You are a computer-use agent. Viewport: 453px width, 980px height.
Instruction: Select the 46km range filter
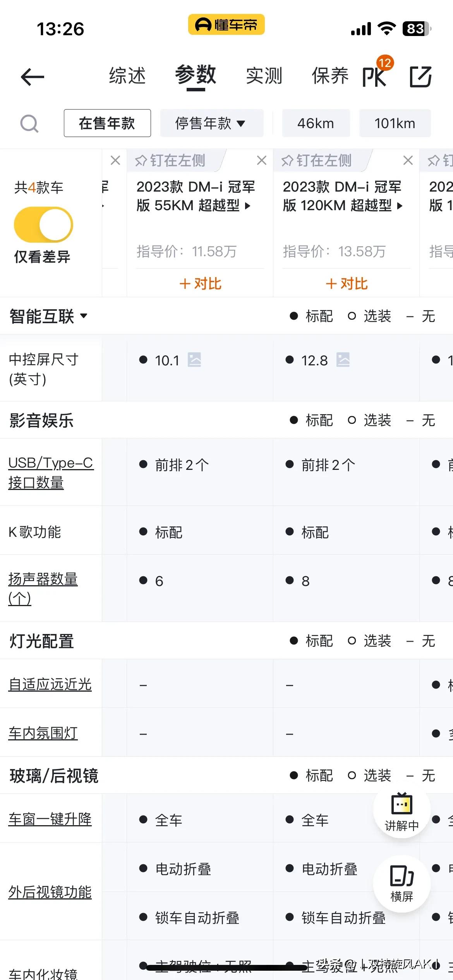coord(316,123)
